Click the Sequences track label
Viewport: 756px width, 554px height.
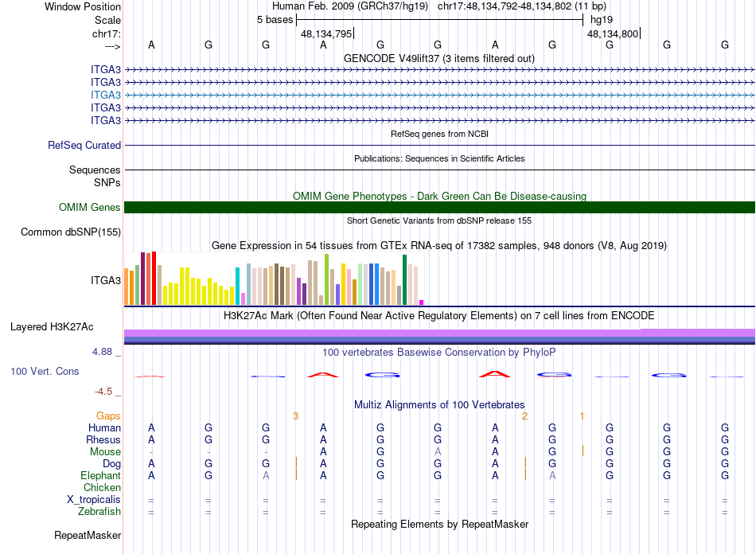[x=95, y=170]
